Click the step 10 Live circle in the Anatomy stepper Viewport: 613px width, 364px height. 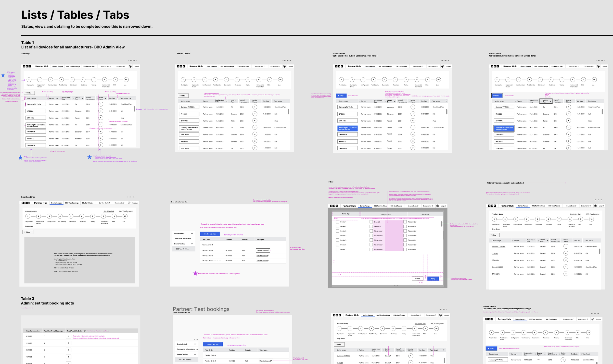tap(126, 80)
